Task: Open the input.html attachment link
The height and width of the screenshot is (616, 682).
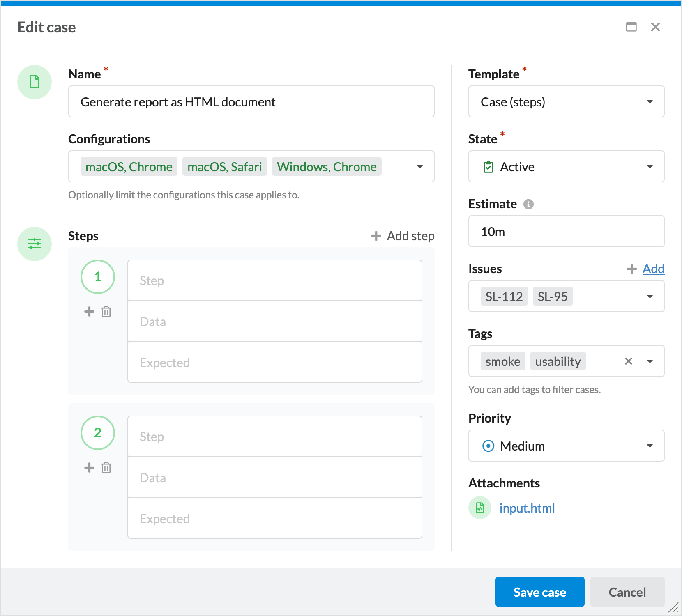Action: coord(527,508)
